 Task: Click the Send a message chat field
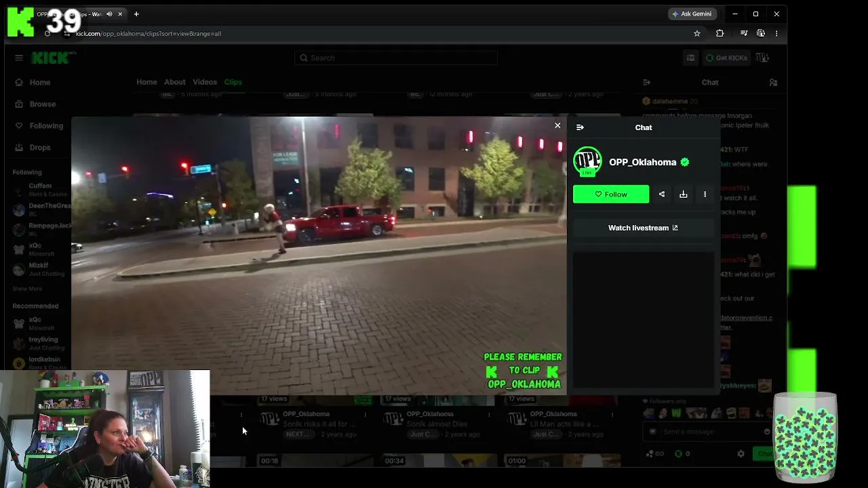pos(709,432)
